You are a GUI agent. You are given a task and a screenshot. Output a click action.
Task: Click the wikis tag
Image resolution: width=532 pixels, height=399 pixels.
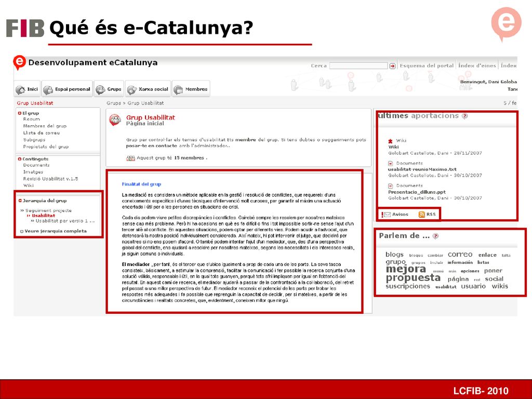(x=500, y=286)
